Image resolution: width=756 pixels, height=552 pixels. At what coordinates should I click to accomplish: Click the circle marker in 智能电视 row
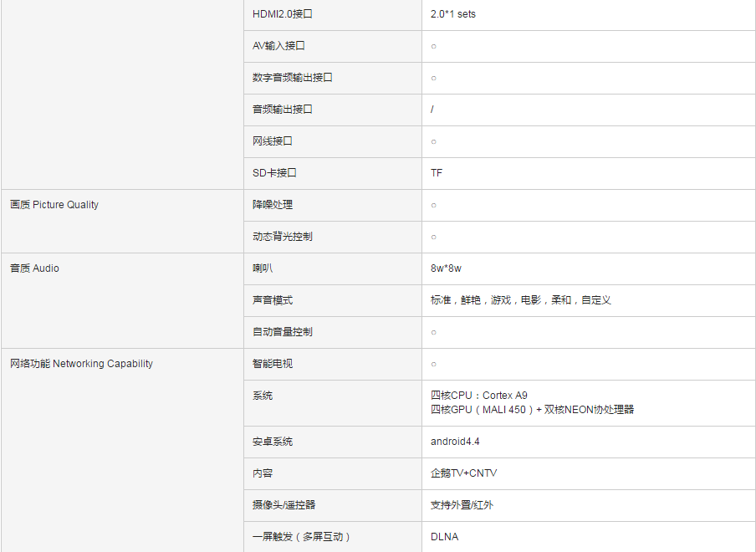(x=433, y=364)
